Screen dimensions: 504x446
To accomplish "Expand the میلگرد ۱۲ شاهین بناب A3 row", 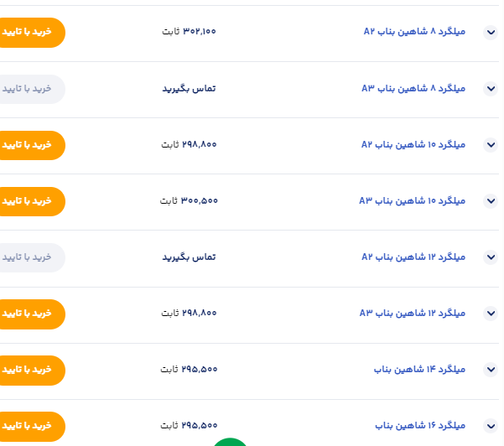I will click(x=491, y=314).
